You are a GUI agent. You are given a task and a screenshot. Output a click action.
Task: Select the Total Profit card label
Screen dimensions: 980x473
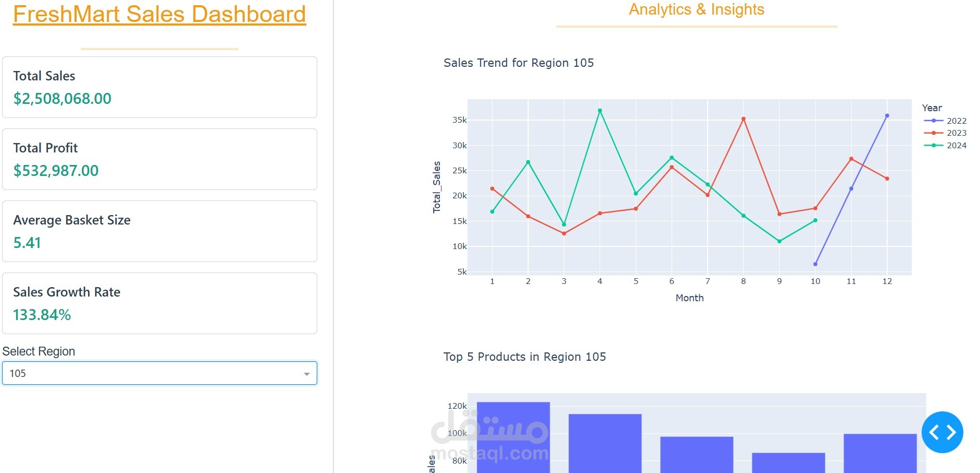45,148
